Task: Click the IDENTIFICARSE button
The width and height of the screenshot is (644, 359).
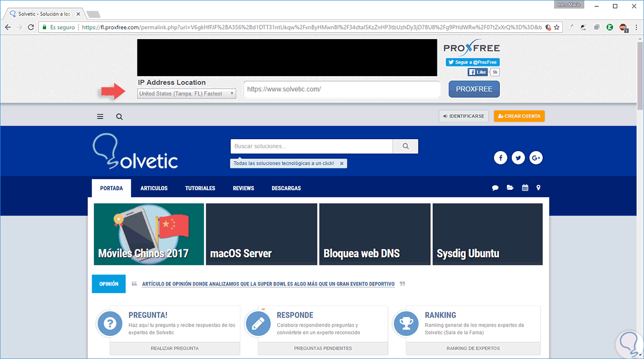Action: [x=463, y=116]
